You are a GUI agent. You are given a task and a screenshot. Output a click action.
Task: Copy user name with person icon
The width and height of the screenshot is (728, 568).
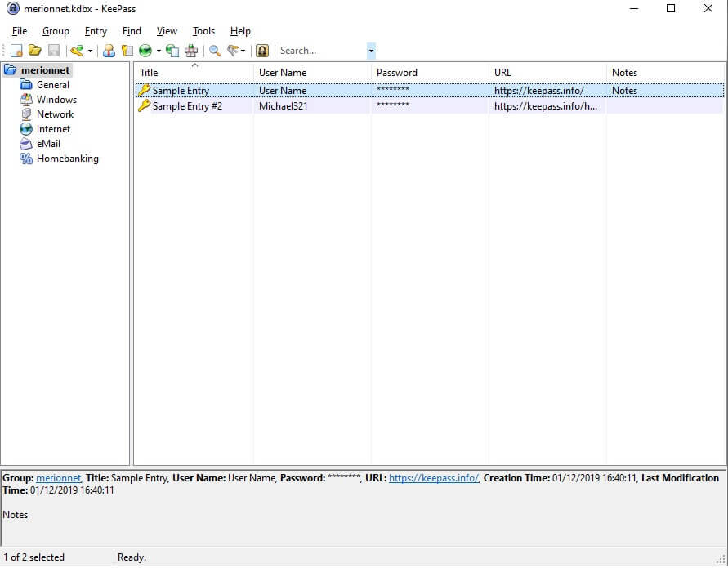coord(109,51)
